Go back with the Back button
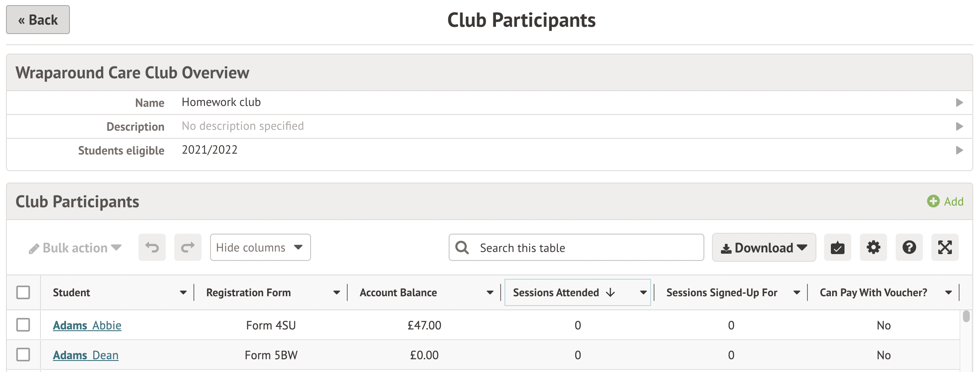The width and height of the screenshot is (980, 372). (x=38, y=20)
